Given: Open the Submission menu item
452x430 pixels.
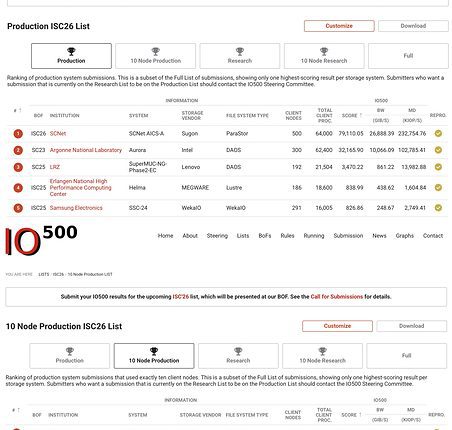Looking at the screenshot, I should (x=348, y=236).
